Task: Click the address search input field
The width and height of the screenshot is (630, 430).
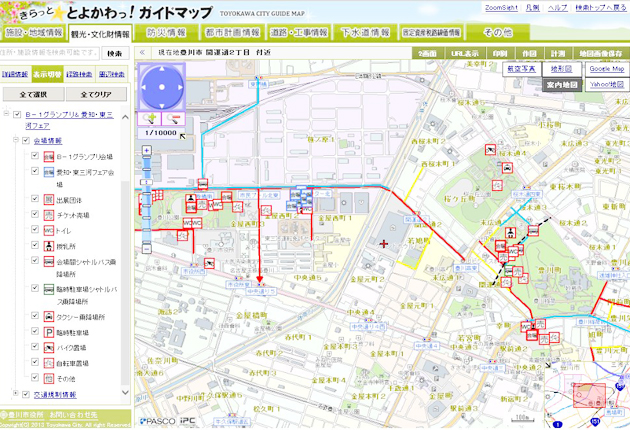Action: point(50,52)
